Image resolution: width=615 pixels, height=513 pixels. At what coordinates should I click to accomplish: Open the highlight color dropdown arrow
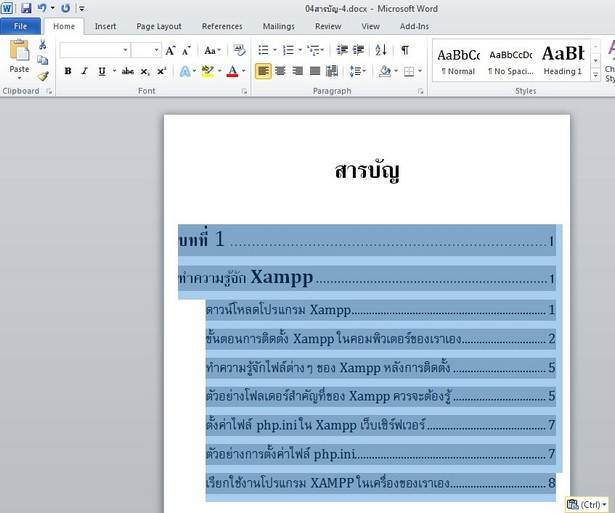[220, 71]
